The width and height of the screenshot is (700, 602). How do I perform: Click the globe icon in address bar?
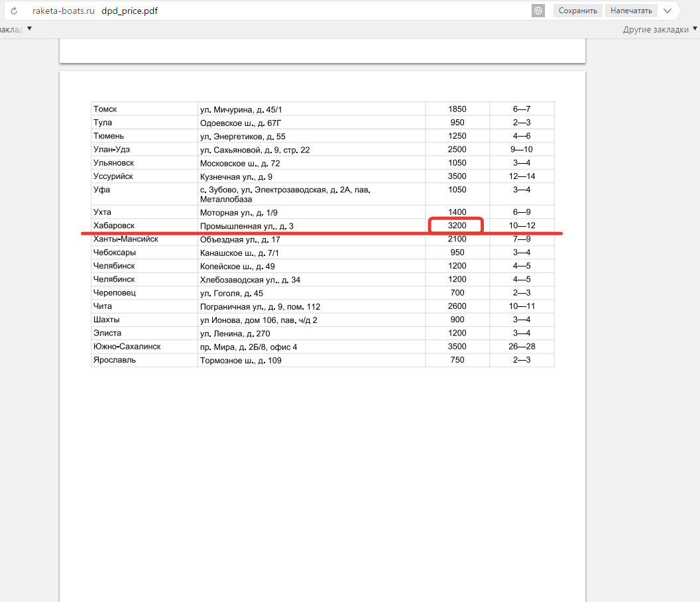(538, 11)
